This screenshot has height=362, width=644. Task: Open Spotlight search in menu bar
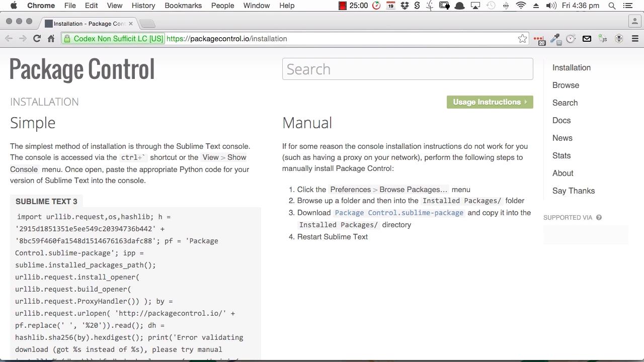[x=612, y=6]
